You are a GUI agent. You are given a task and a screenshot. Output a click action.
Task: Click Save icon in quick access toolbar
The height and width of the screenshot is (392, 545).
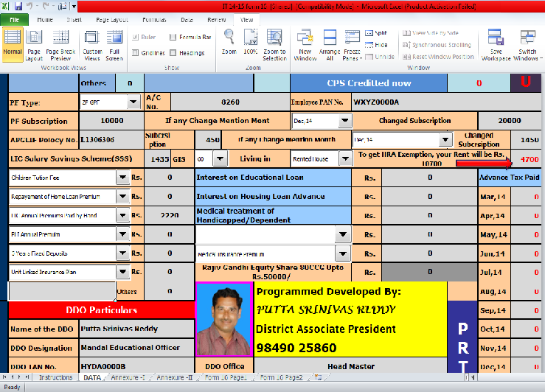point(18,6)
